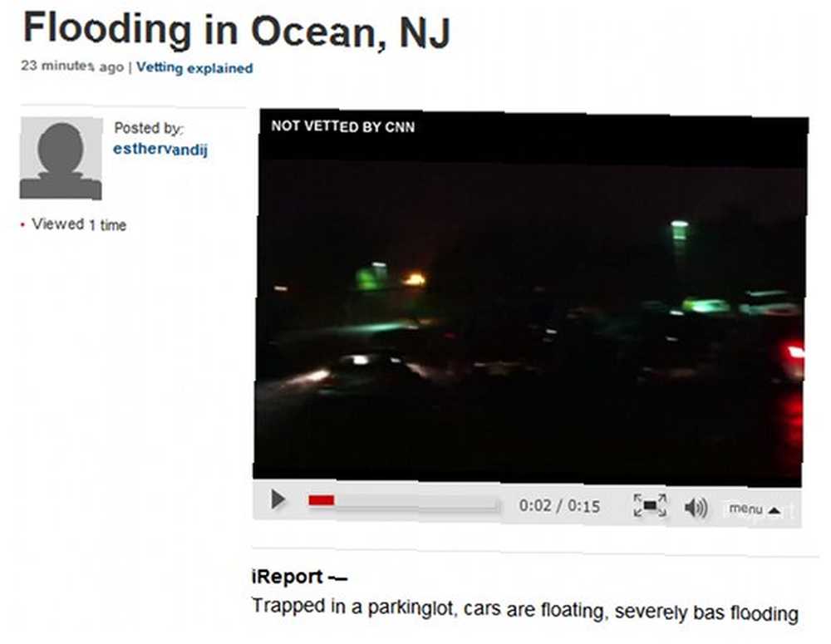The image size is (831, 644).
Task: Open Vetting explained link
Action: (194, 68)
